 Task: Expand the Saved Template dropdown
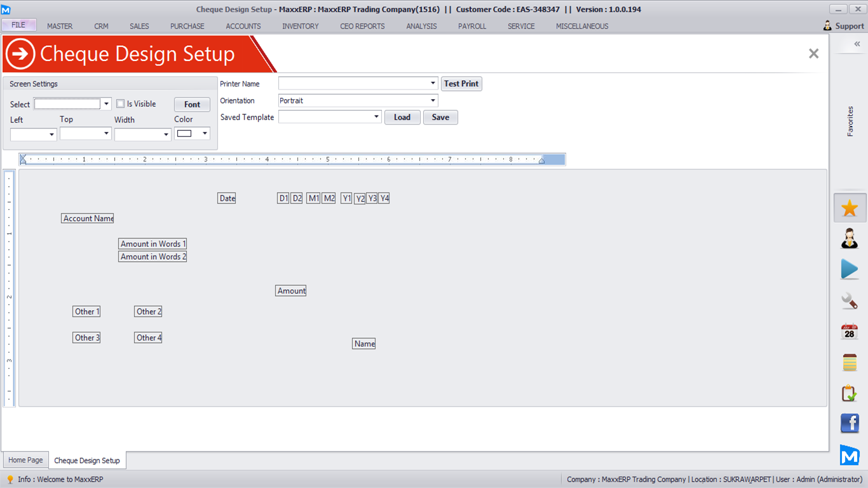376,117
